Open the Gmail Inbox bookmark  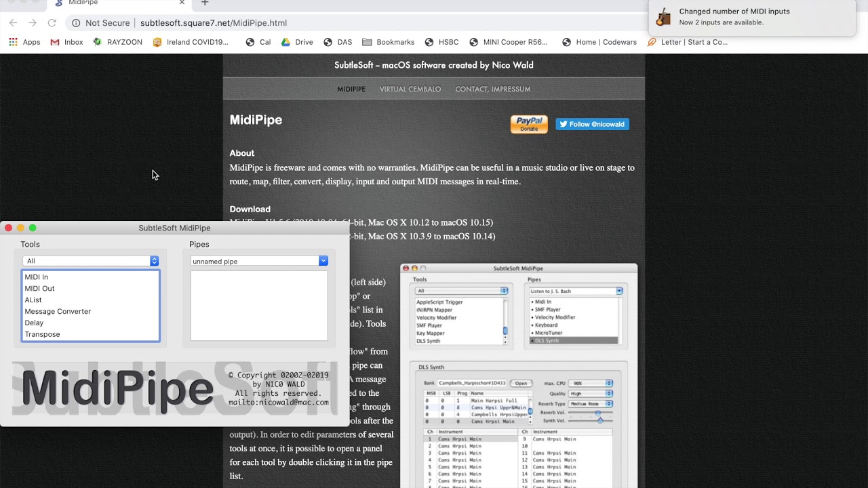(66, 42)
